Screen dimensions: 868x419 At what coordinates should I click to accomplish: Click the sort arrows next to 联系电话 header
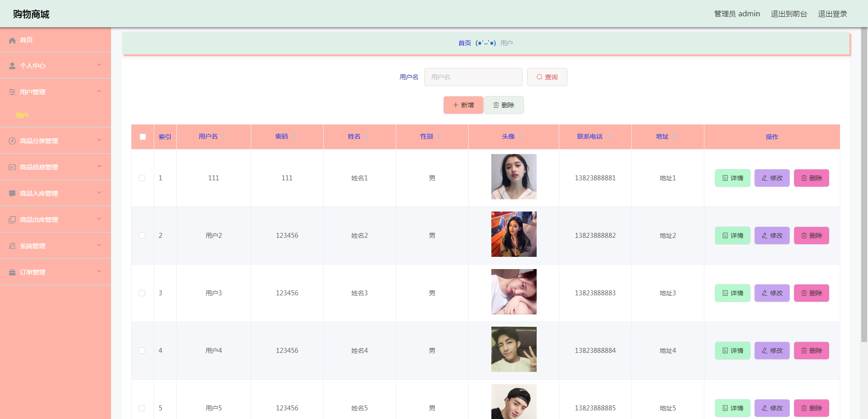pyautogui.click(x=608, y=137)
